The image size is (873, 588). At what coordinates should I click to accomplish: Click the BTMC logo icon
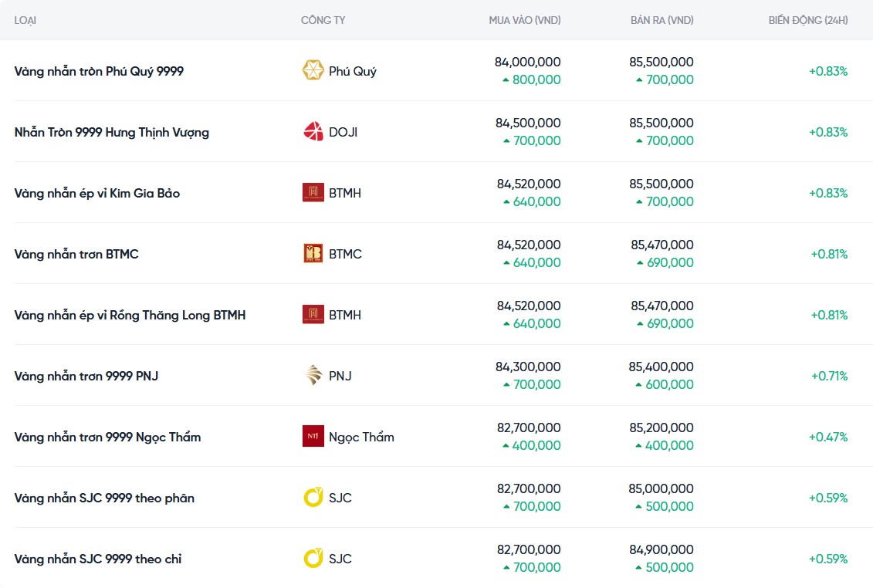[313, 254]
